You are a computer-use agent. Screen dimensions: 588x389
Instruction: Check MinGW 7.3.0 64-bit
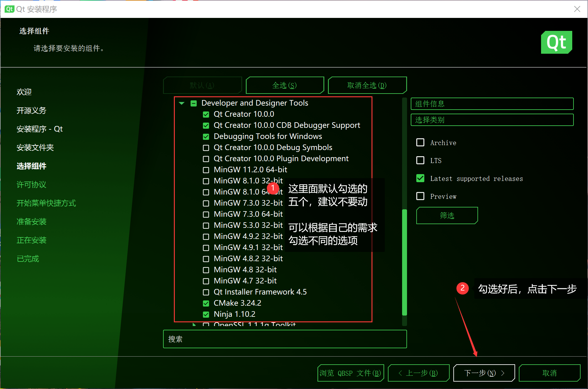pyautogui.click(x=206, y=214)
